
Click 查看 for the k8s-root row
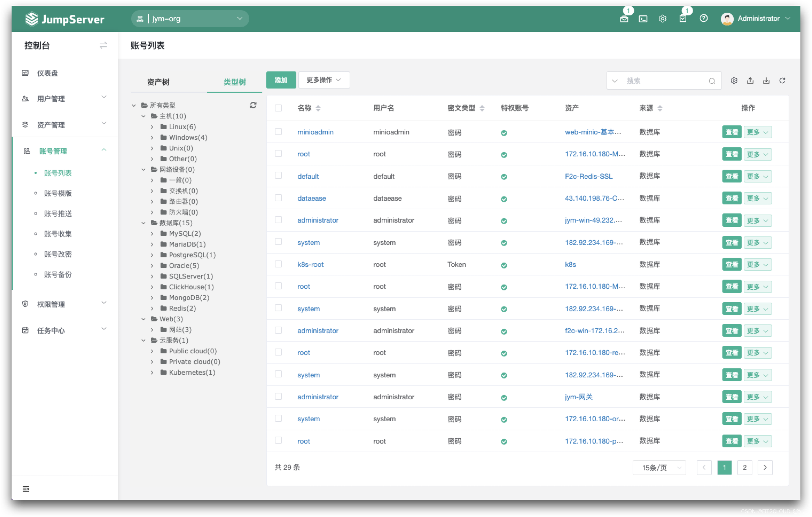[731, 264]
